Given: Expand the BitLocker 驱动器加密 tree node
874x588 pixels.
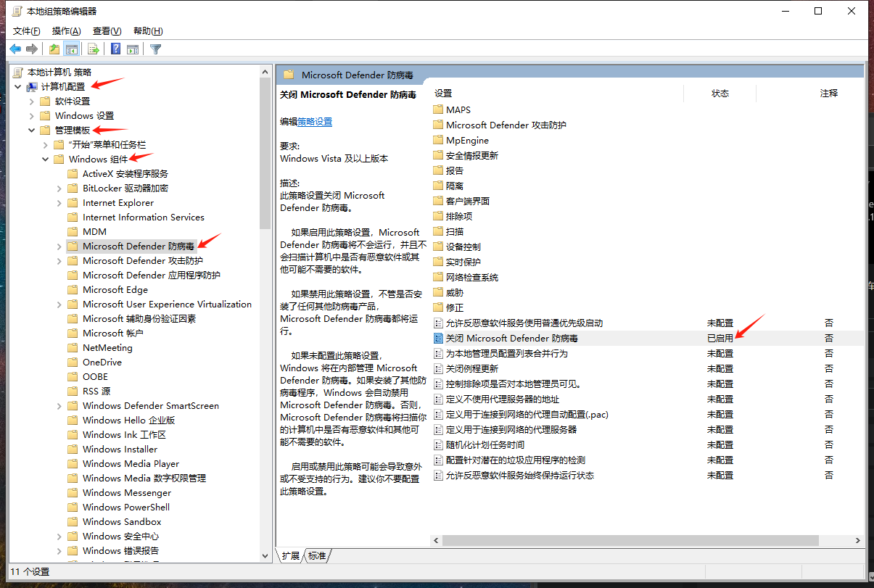Looking at the screenshot, I should 59,189.
